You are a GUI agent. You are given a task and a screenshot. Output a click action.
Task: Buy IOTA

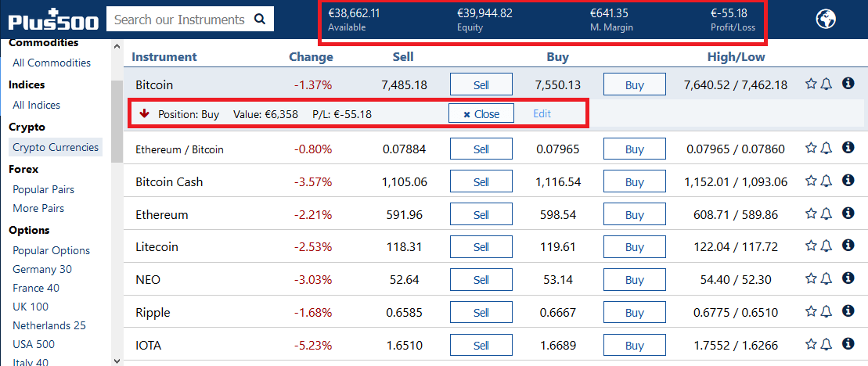(635, 346)
